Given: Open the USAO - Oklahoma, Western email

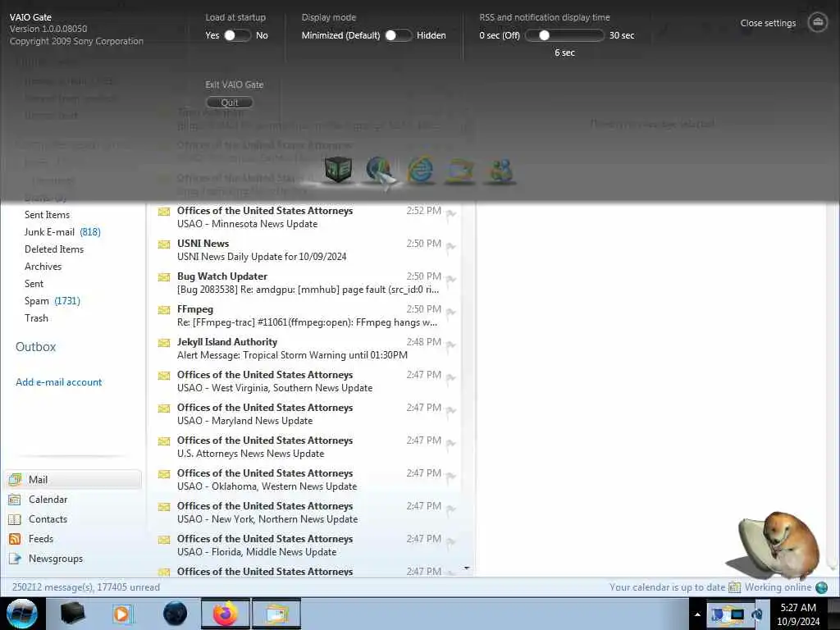Looking at the screenshot, I should coord(306,479).
